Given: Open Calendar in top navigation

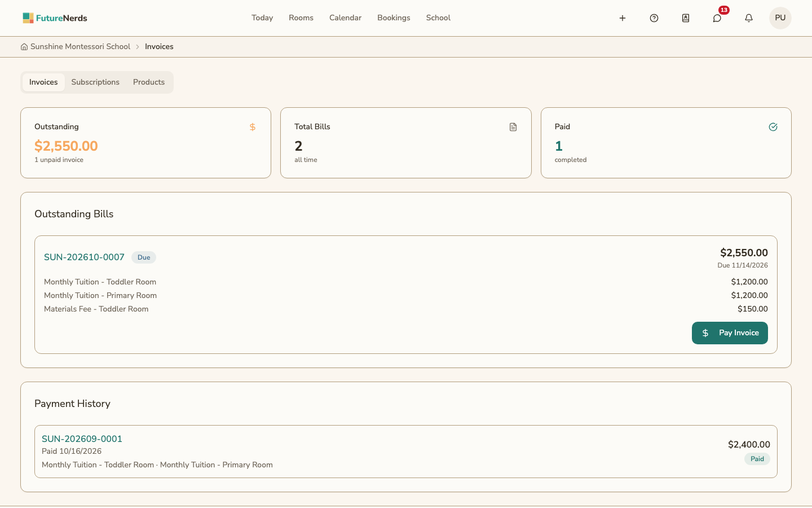Looking at the screenshot, I should click(345, 18).
